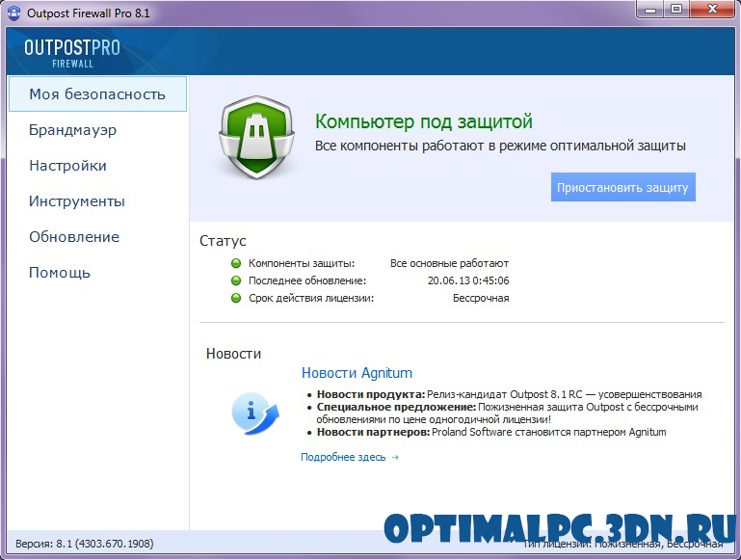The image size is (741, 560).
Task: Click the blue news info icon
Action: point(254,413)
